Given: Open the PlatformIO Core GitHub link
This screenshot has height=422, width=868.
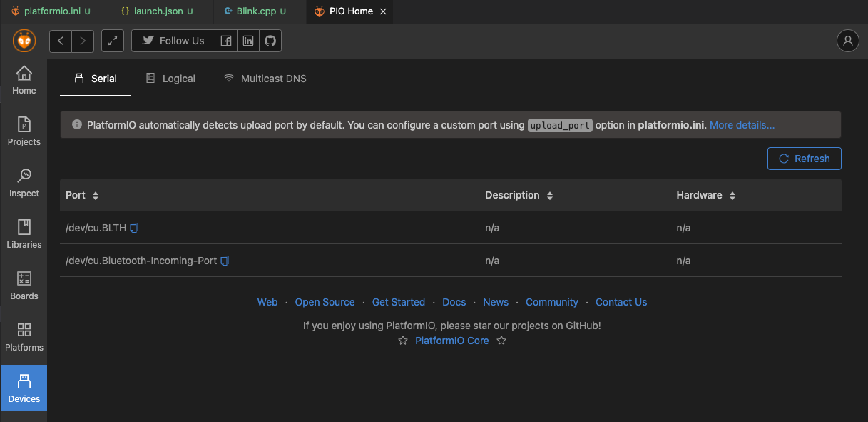Looking at the screenshot, I should (x=452, y=341).
